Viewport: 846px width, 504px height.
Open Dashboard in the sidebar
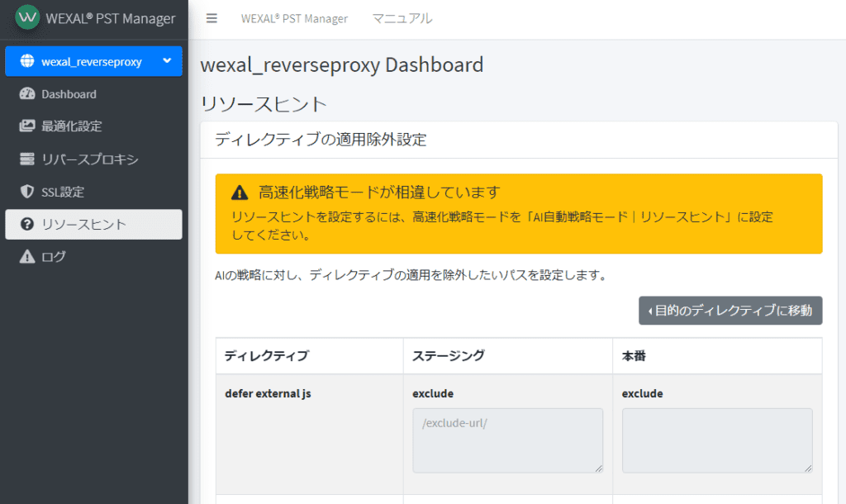pos(93,94)
